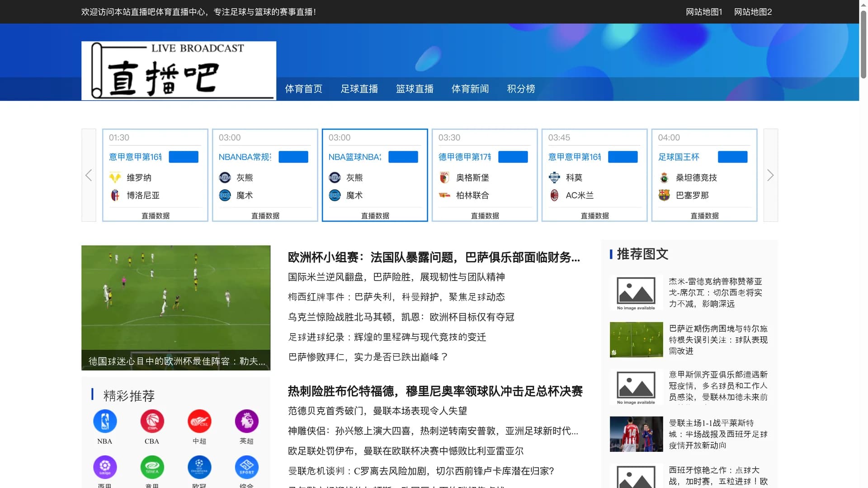Click the page vertical scrollbar
The width and height of the screenshot is (868, 488).
pyautogui.click(x=863, y=44)
